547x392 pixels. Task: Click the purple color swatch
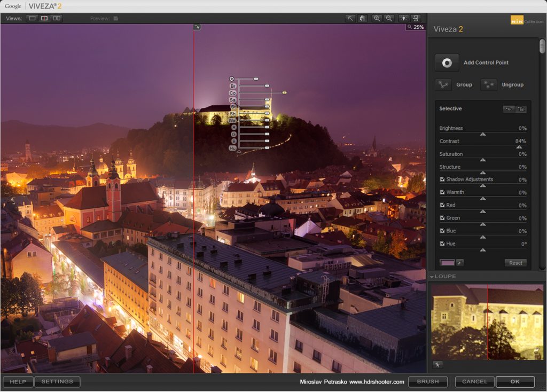[x=447, y=263]
